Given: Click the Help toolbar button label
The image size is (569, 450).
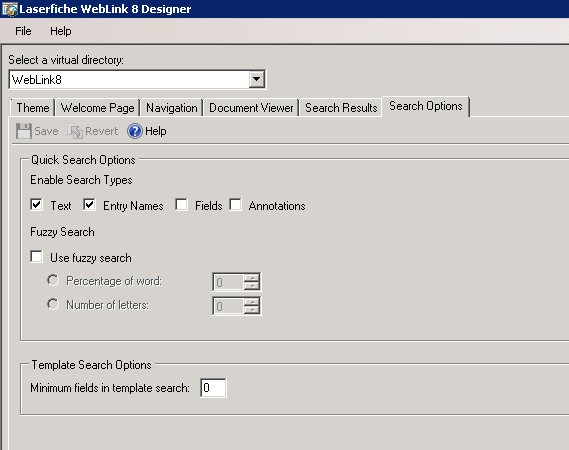Looking at the screenshot, I should (156, 131).
